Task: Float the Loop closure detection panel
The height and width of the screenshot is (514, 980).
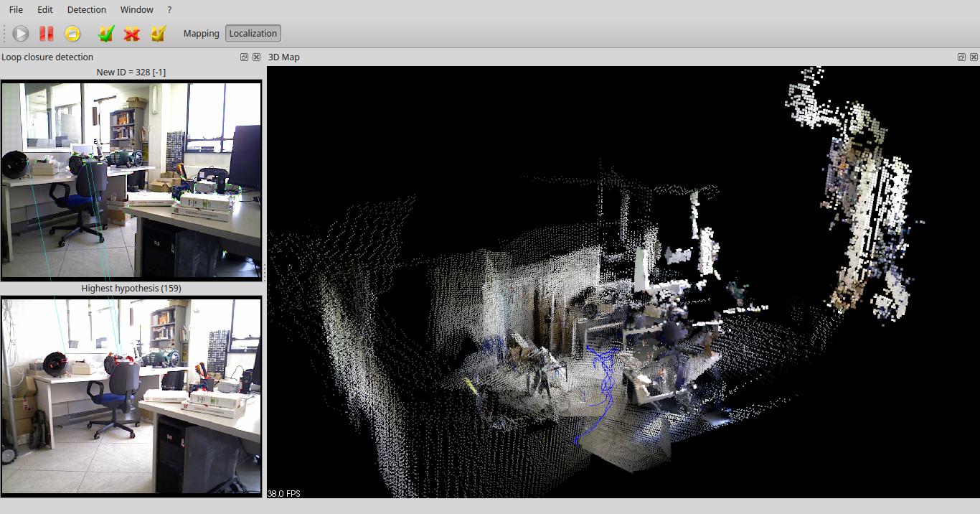Action: 244,57
